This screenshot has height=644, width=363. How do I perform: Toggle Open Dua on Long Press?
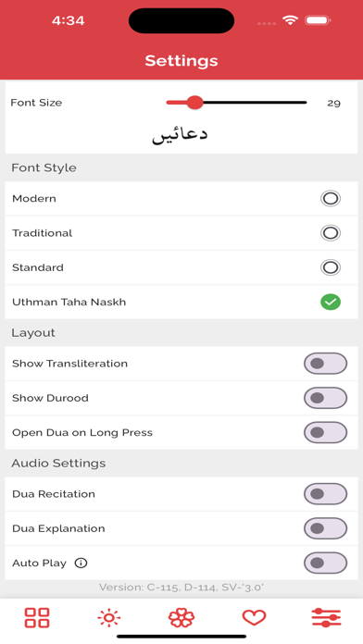click(326, 432)
